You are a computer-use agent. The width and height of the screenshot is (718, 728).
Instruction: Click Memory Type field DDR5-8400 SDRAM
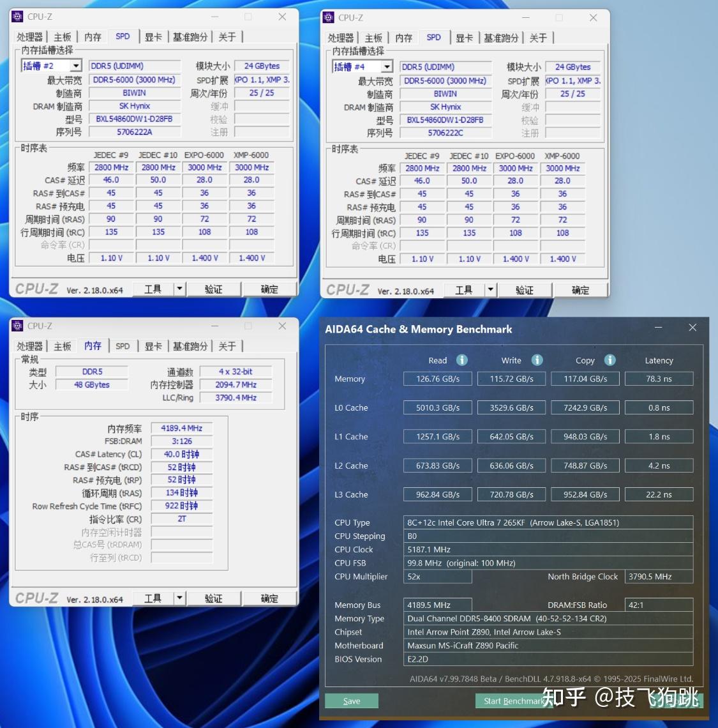point(548,618)
